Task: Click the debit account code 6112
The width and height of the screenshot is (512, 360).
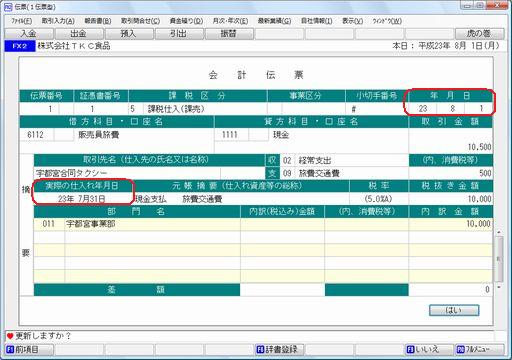Action: (37, 135)
